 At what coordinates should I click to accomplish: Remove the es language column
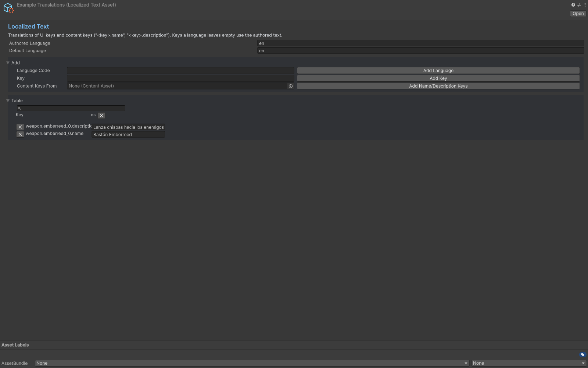pyautogui.click(x=101, y=116)
